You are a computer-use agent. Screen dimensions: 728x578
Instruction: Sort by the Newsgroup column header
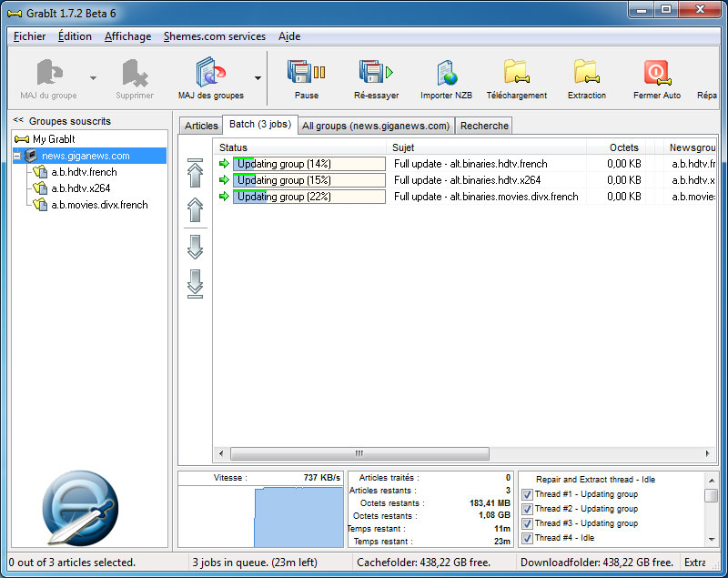pyautogui.click(x=691, y=147)
